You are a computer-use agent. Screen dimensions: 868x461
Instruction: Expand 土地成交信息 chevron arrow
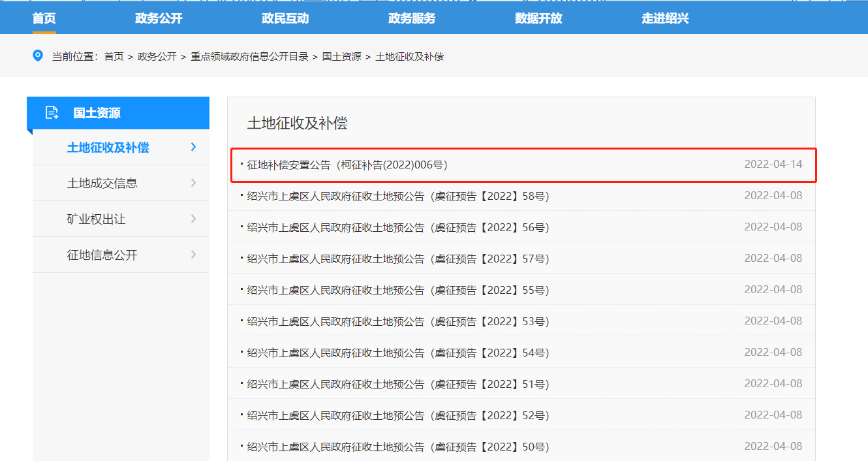click(x=193, y=183)
